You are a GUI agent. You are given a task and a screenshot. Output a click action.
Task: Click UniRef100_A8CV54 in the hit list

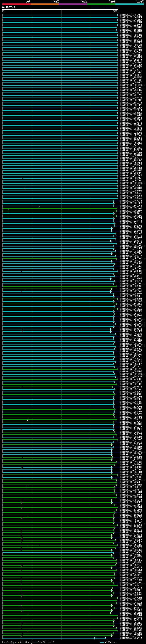coord(131,570)
